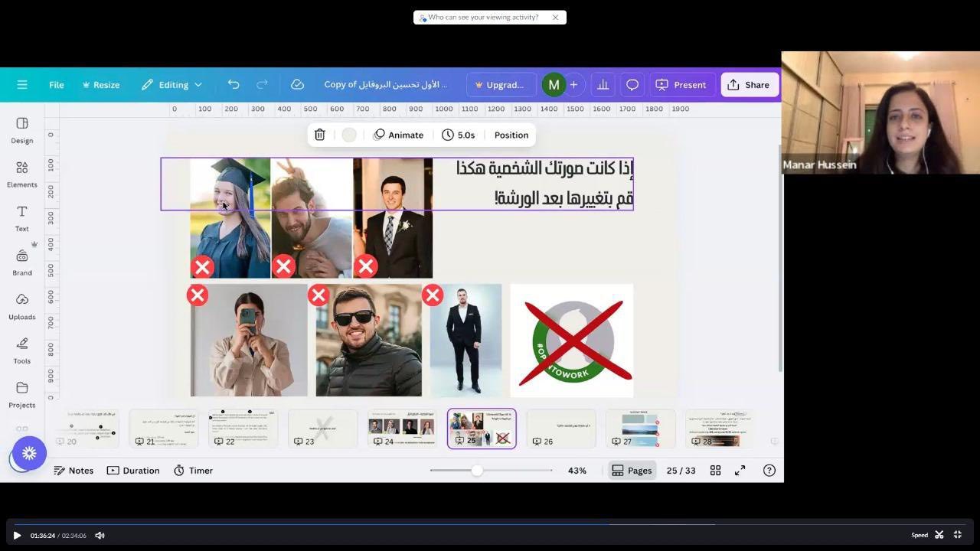
Task: Expand the Editing mode dropdown
Action: pos(172,85)
